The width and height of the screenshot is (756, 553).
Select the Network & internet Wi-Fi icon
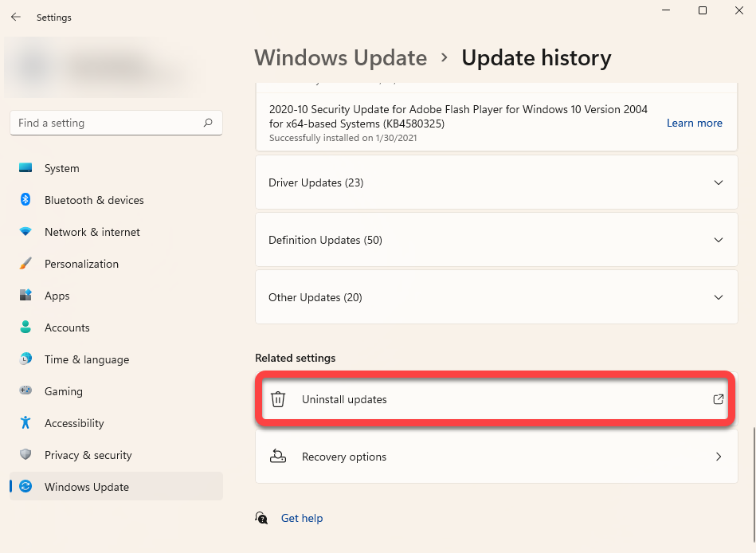point(25,232)
